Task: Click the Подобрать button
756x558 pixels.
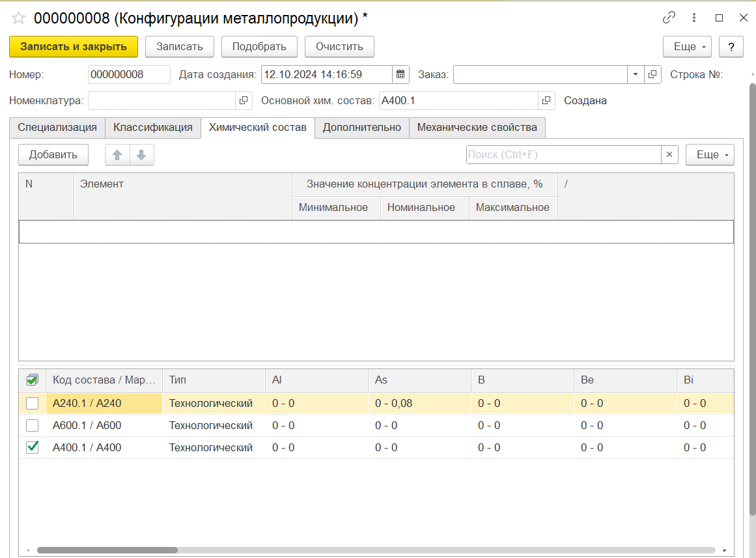Action: (x=259, y=47)
